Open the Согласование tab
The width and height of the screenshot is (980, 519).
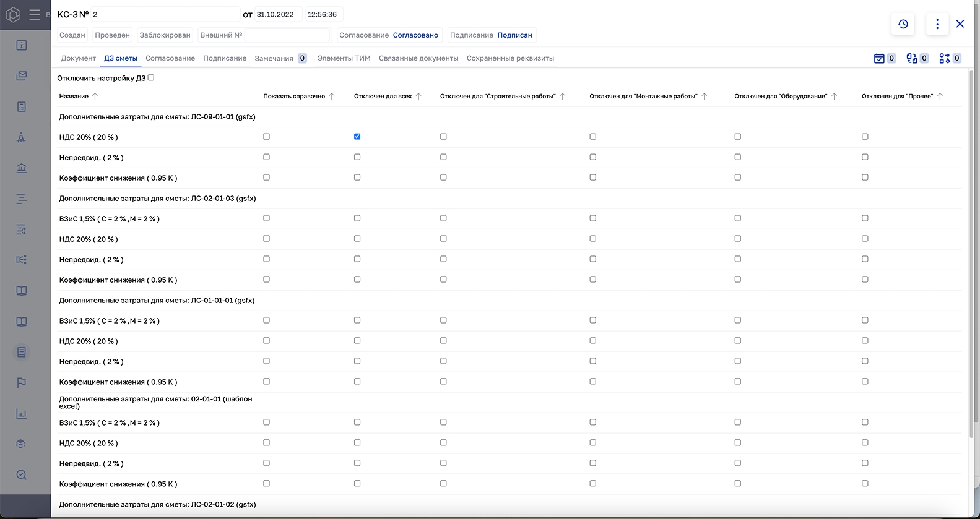[x=170, y=58]
